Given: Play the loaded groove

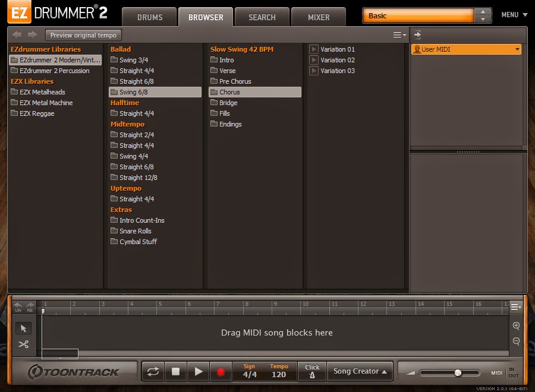Looking at the screenshot, I should 198,371.
